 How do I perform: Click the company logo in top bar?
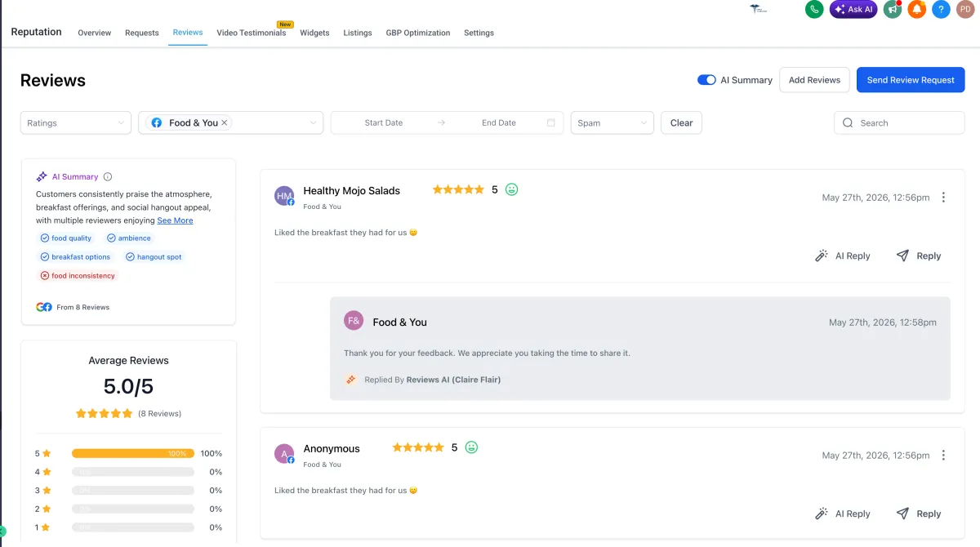click(759, 9)
